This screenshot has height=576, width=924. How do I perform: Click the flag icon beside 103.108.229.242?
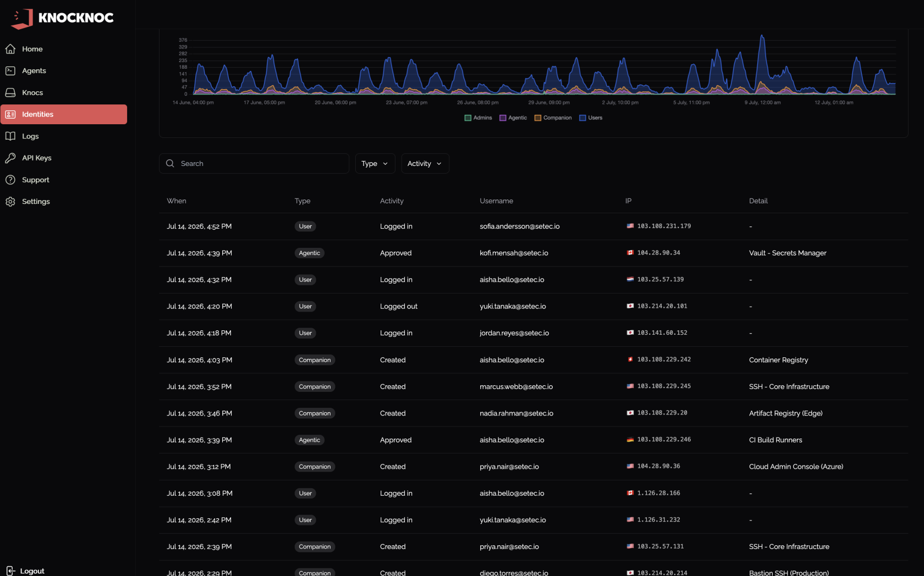(x=630, y=359)
